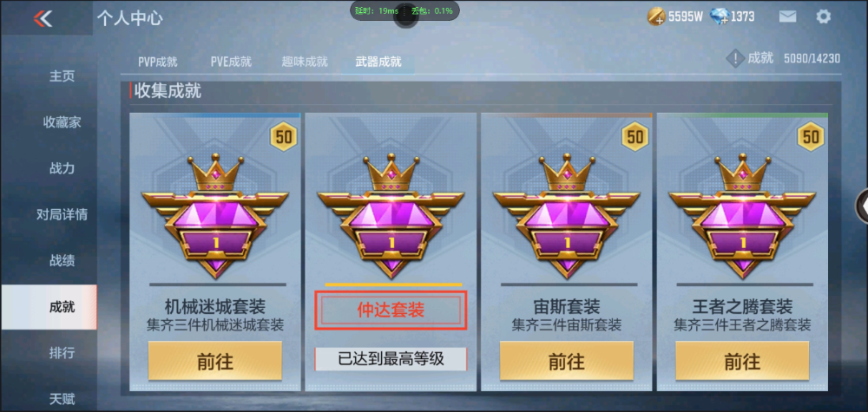Select 收藏家 in the sidebar
Viewport: 868px width, 412px height.
(62, 122)
